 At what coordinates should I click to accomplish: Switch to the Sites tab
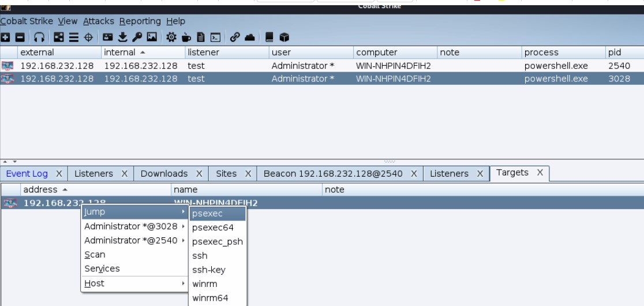click(x=226, y=174)
